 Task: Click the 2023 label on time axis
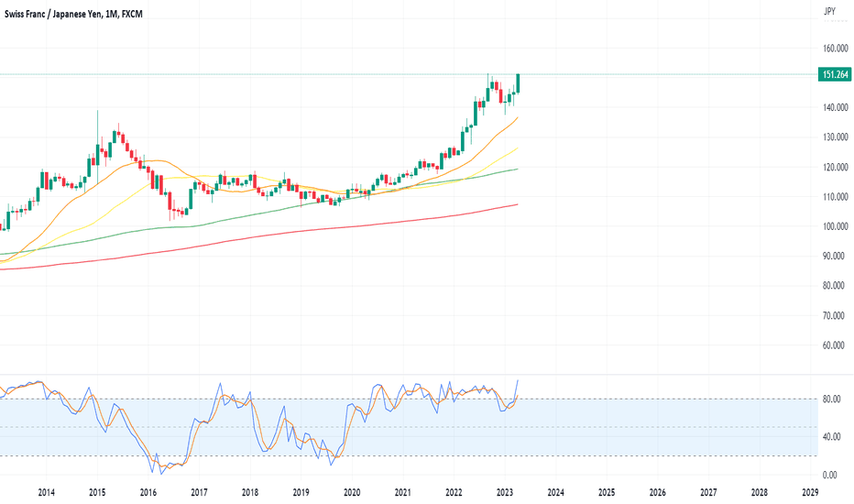(x=505, y=493)
